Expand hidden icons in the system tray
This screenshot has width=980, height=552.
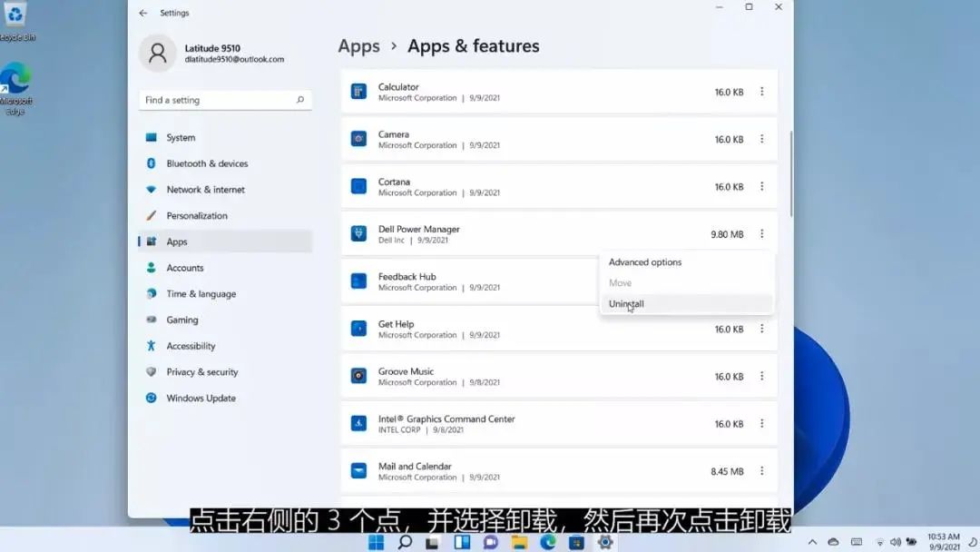(x=814, y=541)
